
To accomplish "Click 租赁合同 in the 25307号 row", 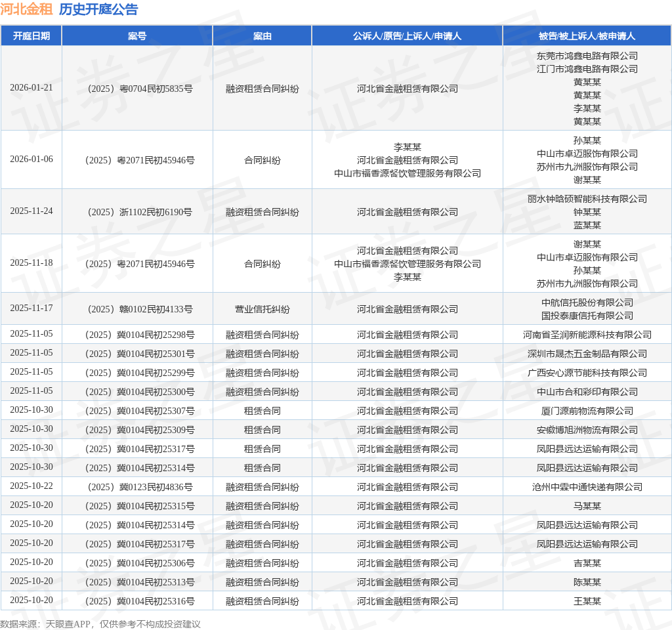I will (262, 411).
